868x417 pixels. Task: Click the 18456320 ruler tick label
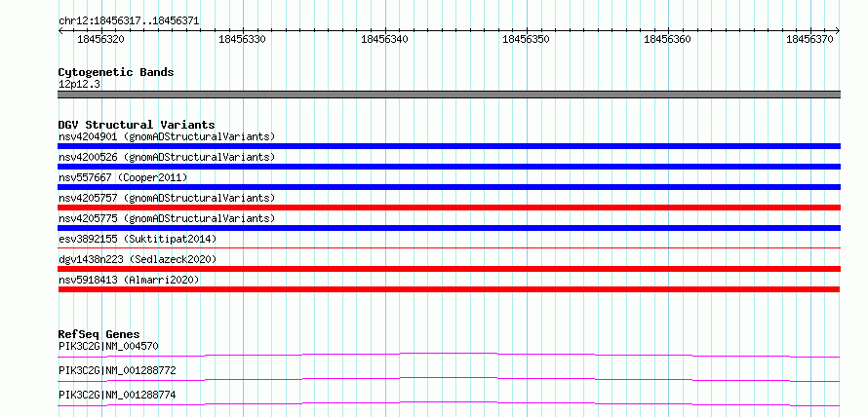[x=100, y=39]
